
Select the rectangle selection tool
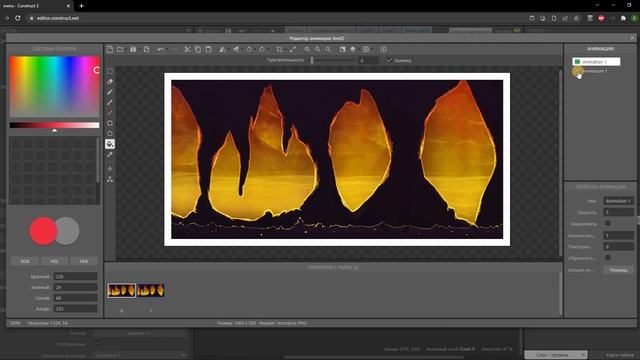[110, 71]
